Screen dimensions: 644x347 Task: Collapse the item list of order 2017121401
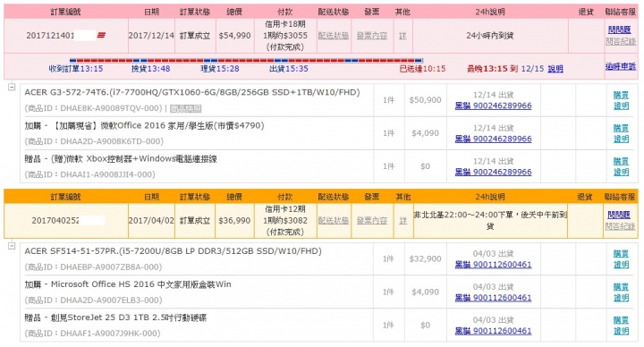[x=12, y=87]
